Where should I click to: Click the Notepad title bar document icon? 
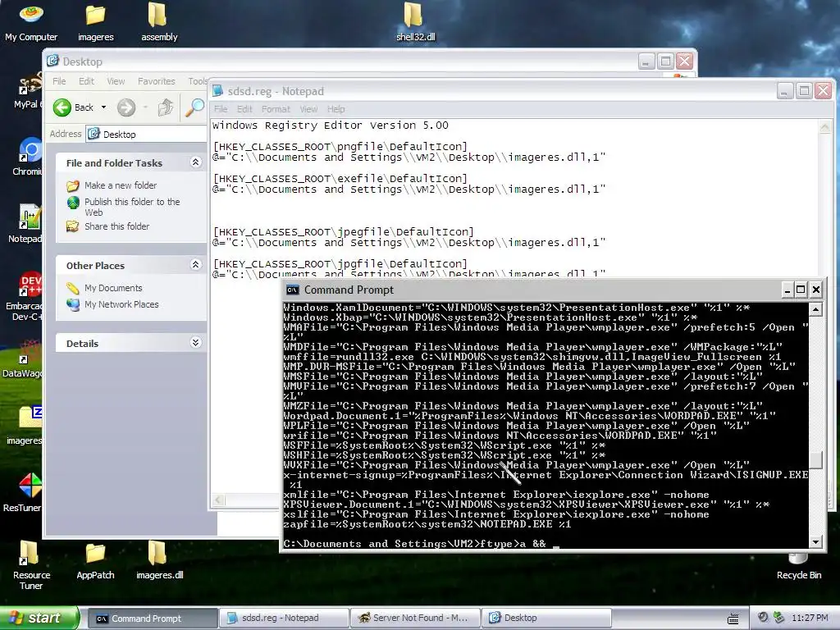point(217,91)
